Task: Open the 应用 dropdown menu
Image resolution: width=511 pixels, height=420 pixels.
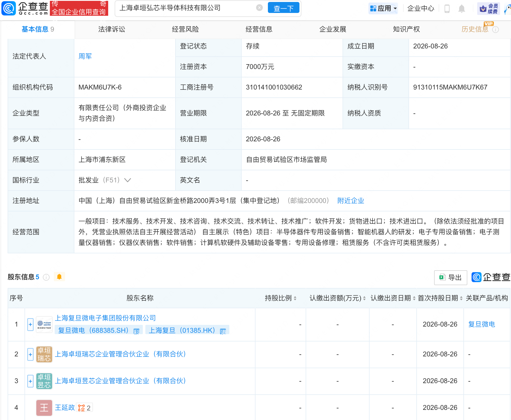Action: point(383,8)
